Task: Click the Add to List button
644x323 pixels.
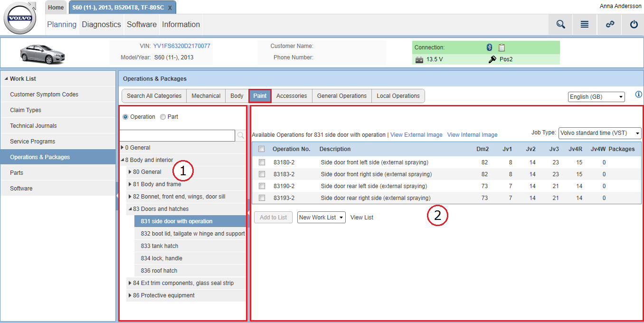Action: point(274,218)
